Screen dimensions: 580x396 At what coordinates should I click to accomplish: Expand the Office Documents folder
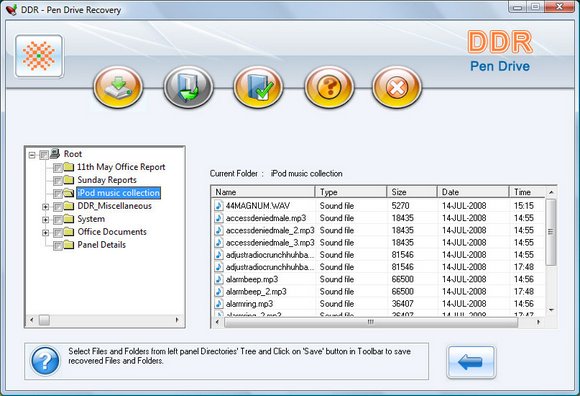click(45, 233)
